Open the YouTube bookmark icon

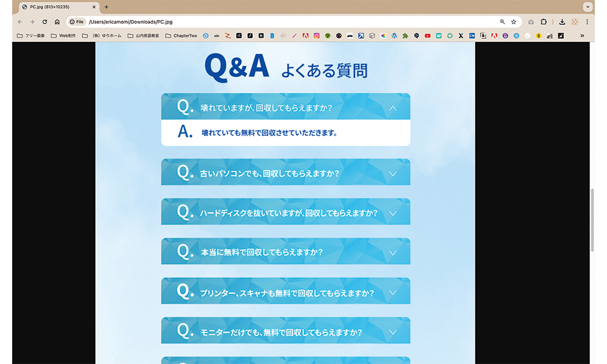click(x=427, y=36)
